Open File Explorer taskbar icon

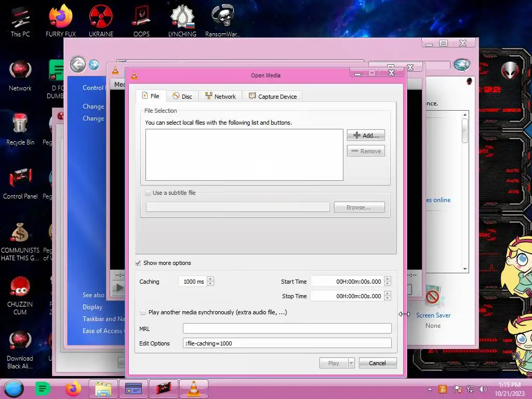pyautogui.click(x=103, y=389)
